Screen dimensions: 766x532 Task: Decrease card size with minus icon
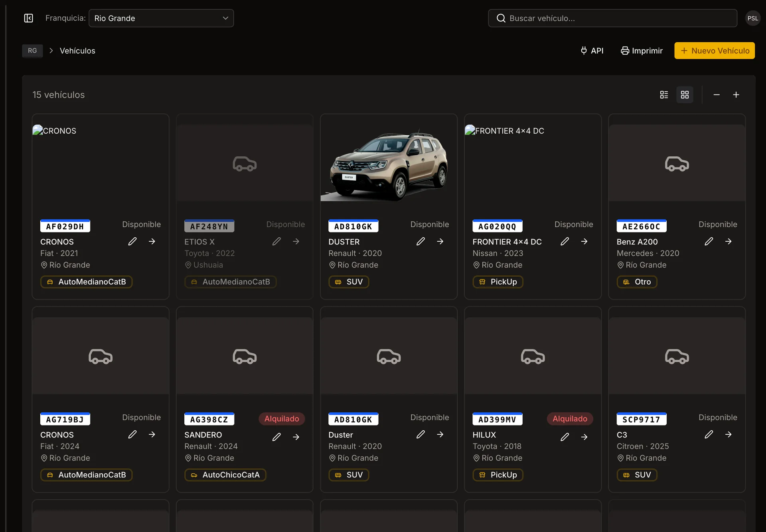click(717, 95)
